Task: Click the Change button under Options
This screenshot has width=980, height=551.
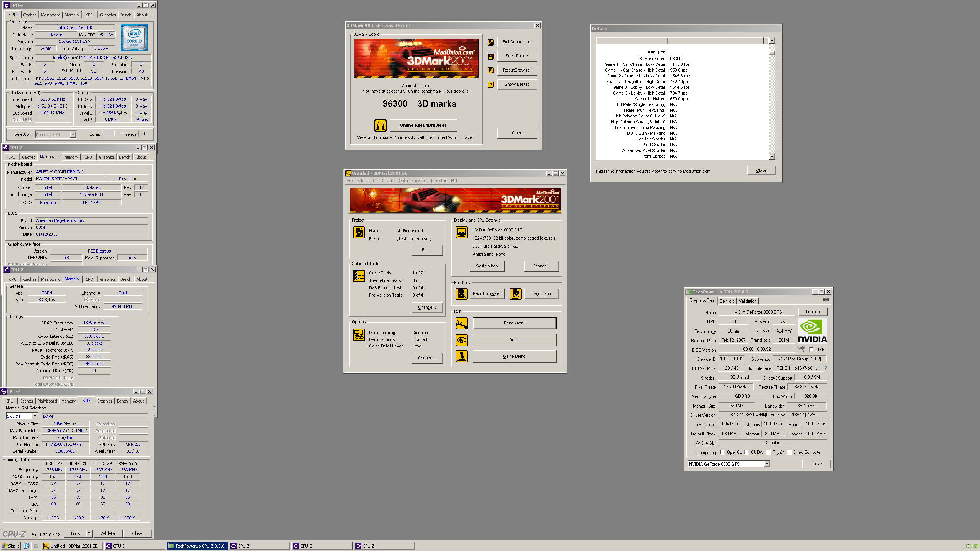Action: tap(427, 358)
